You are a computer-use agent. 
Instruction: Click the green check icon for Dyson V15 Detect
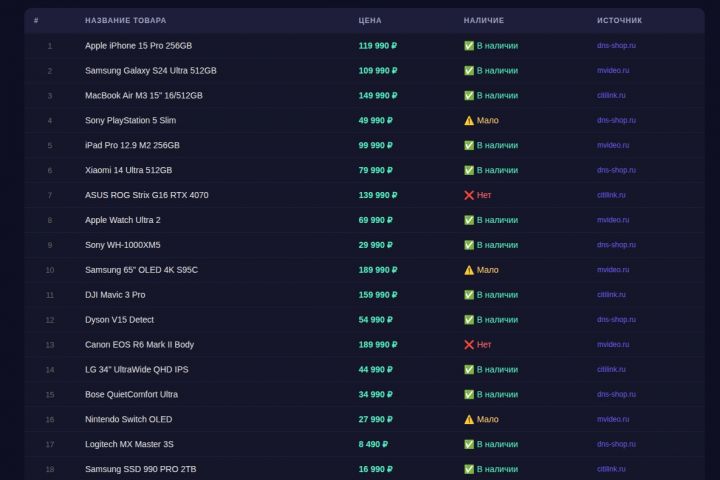pyautogui.click(x=469, y=320)
